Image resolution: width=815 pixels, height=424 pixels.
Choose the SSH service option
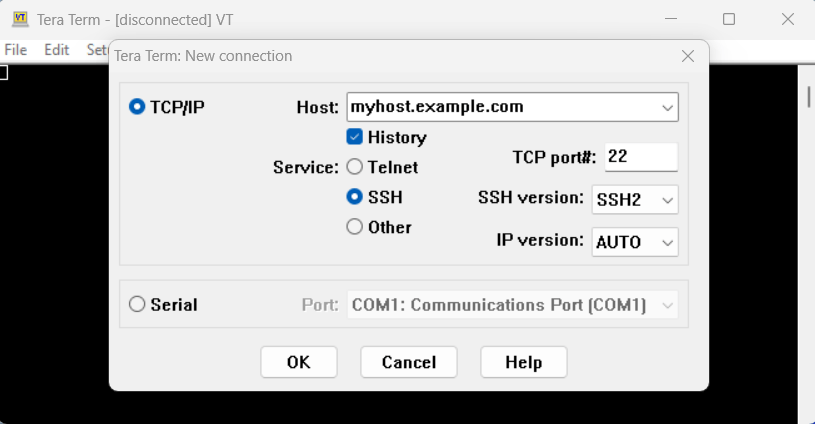[354, 197]
